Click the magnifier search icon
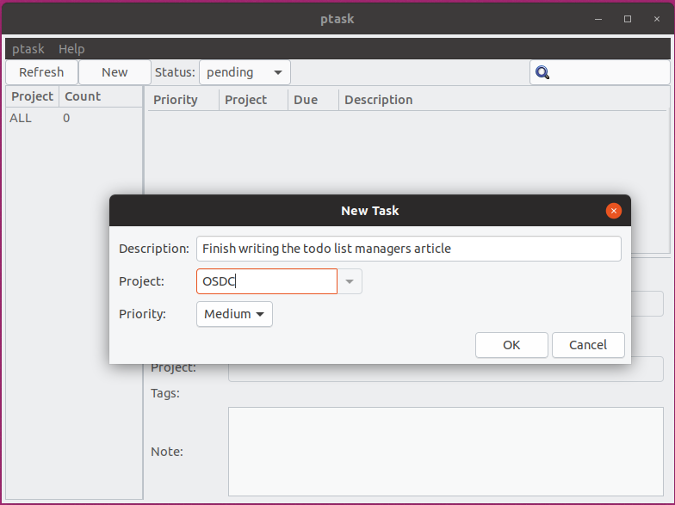The height and width of the screenshot is (505, 675). coord(542,72)
